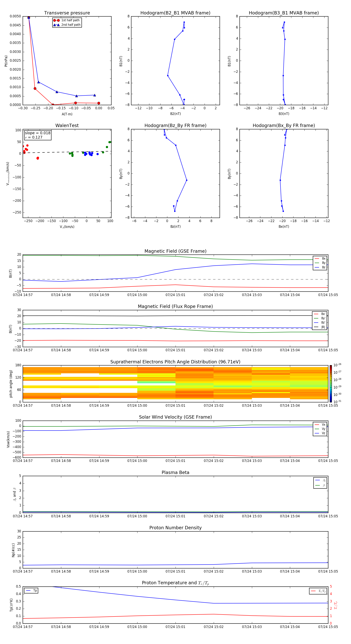The width and height of the screenshot is (351, 644).
Task: Click the pitch angle distribution colorbar
Action: pyautogui.click(x=331, y=384)
